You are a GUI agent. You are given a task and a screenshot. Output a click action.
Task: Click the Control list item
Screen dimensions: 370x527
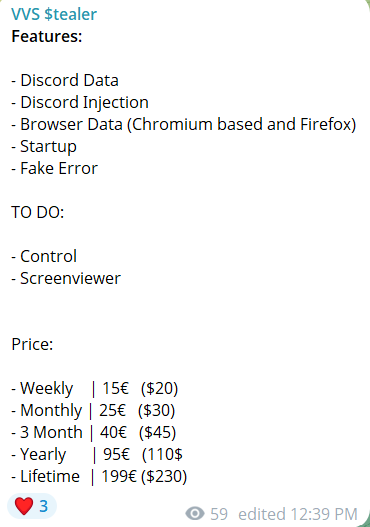coord(44,256)
